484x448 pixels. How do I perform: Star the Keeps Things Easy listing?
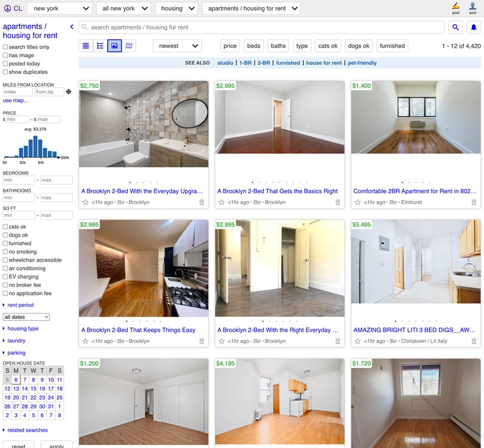pyautogui.click(x=85, y=341)
